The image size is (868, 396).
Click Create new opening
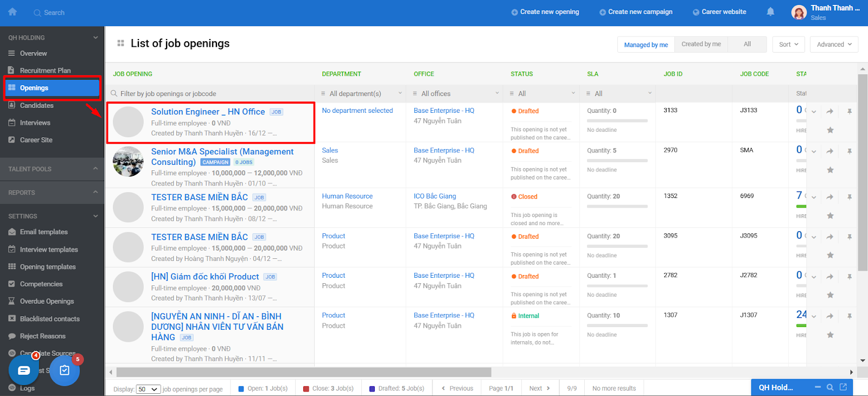point(545,12)
